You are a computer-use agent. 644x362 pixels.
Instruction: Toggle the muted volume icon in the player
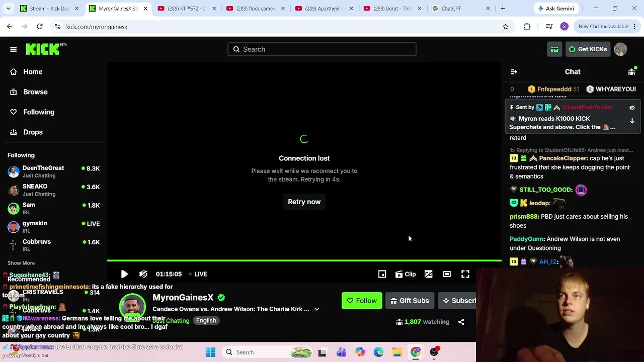[143, 274]
